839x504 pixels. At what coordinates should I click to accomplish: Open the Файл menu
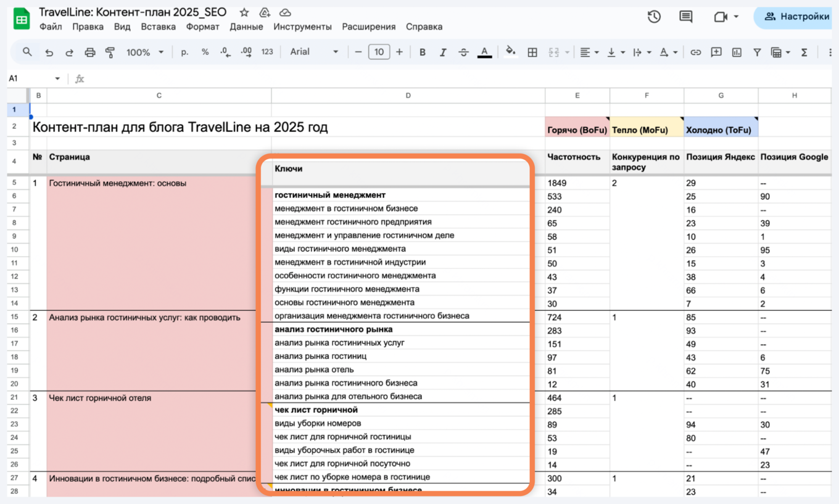tap(51, 27)
